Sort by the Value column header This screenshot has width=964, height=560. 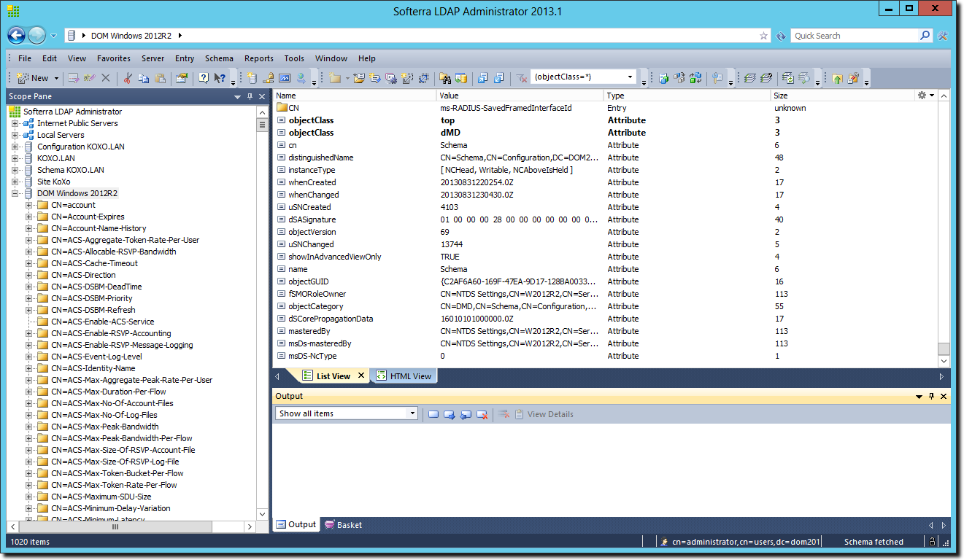[x=520, y=96]
